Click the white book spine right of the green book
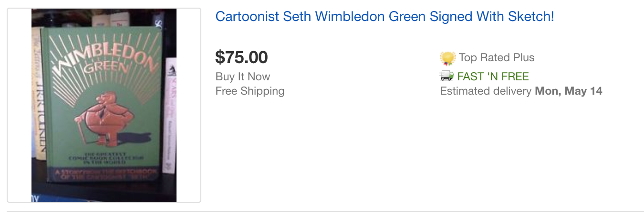 click(169, 115)
